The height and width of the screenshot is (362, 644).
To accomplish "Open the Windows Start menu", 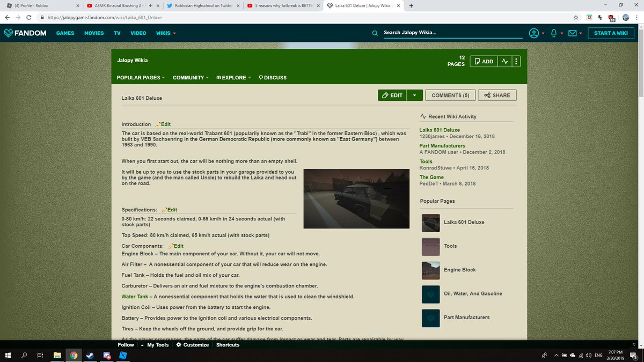I will click(8, 355).
